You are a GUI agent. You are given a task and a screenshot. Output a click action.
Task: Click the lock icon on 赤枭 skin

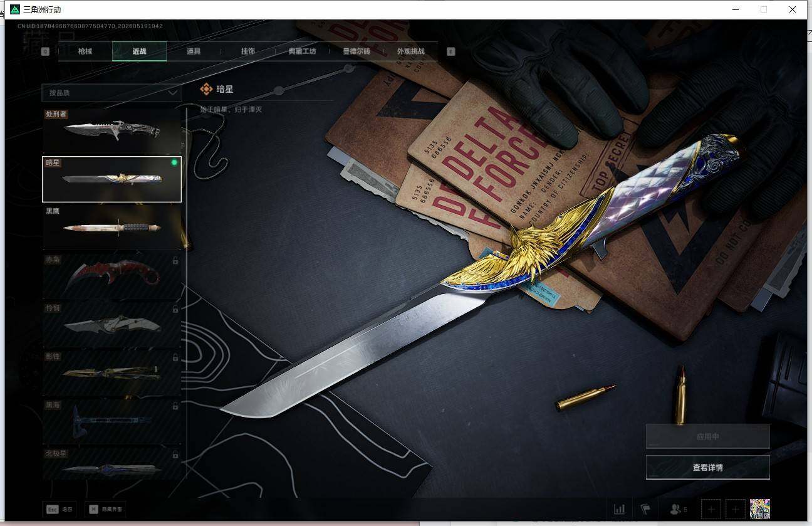tap(175, 260)
